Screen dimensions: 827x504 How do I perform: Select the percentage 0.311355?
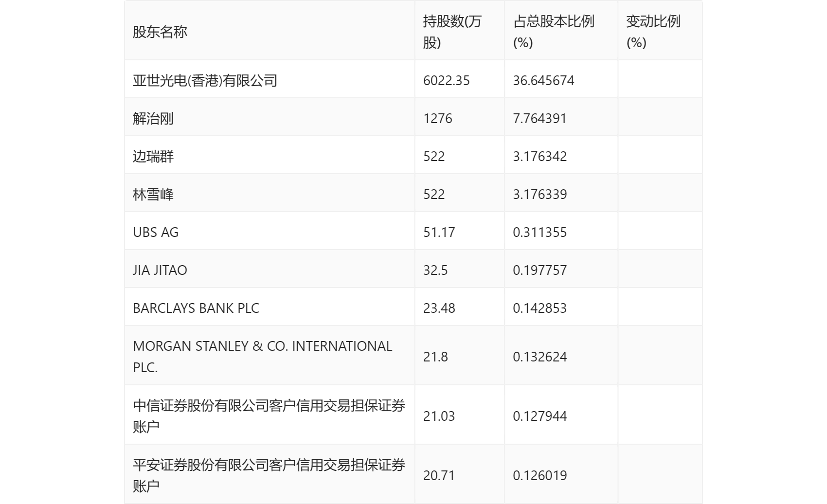tap(539, 232)
